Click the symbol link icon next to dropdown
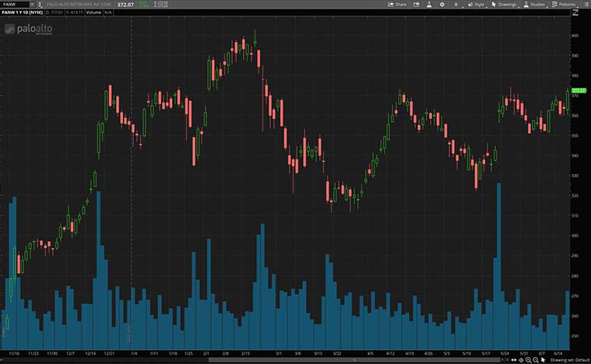591x364 pixels. [x=40, y=5]
